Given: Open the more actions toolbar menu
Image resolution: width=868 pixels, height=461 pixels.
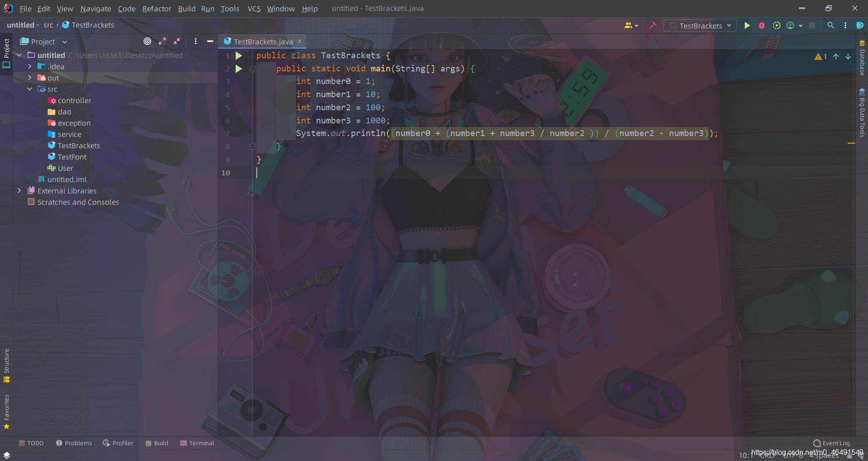Looking at the screenshot, I should 845,26.
